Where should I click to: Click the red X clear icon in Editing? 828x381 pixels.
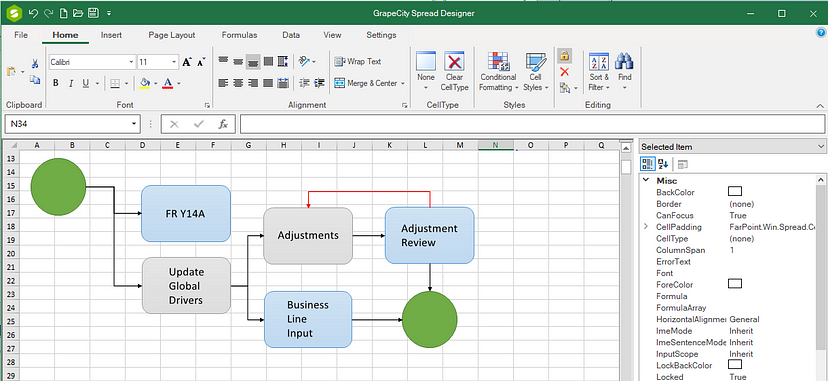[x=564, y=72]
